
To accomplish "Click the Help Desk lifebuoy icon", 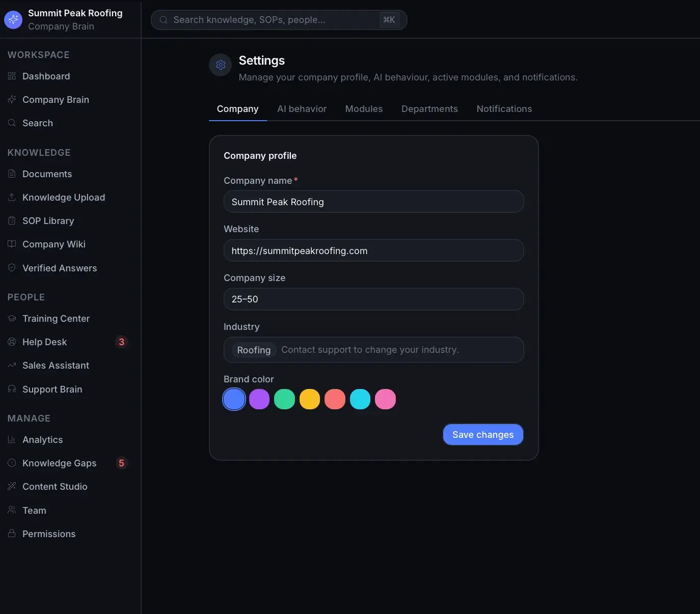I will tap(12, 342).
